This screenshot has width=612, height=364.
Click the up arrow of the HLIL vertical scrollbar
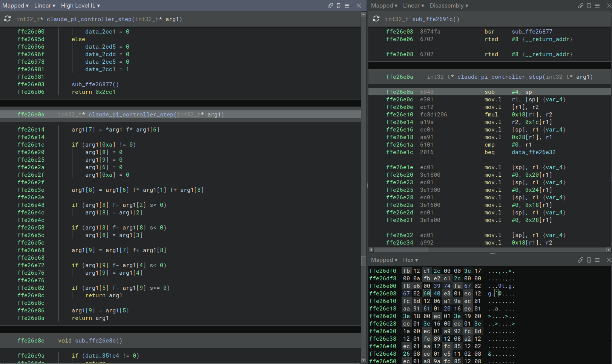click(x=364, y=14)
